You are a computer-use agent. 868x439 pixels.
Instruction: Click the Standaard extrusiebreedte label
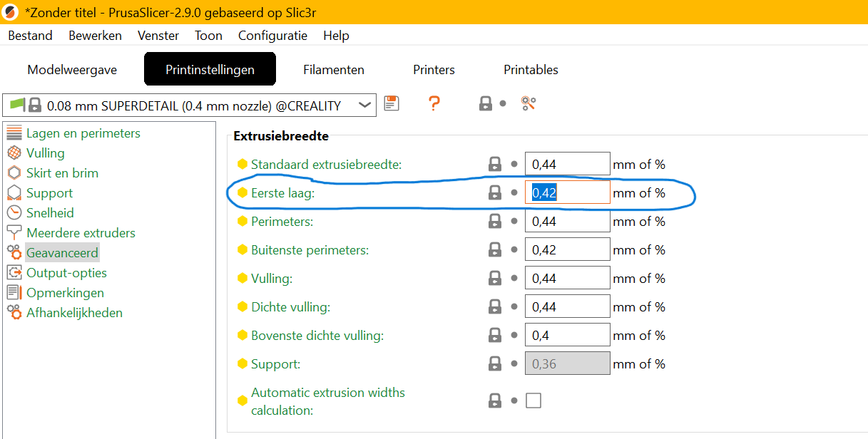tap(327, 165)
